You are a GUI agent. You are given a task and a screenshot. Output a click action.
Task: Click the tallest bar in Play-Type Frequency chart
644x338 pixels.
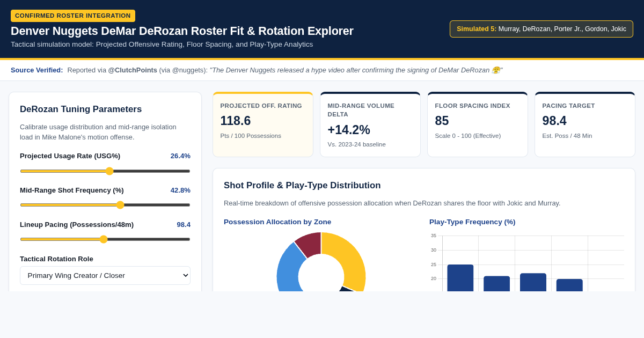460,278
